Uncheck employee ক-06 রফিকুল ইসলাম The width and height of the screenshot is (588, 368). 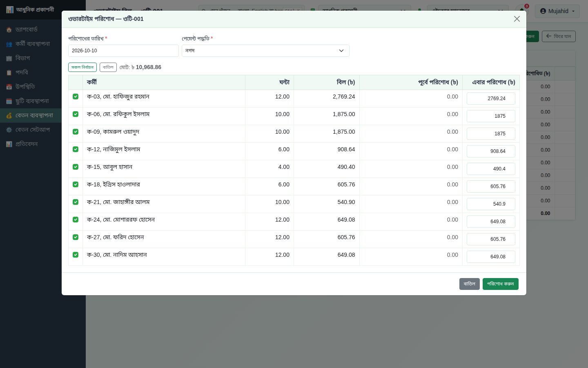76,114
